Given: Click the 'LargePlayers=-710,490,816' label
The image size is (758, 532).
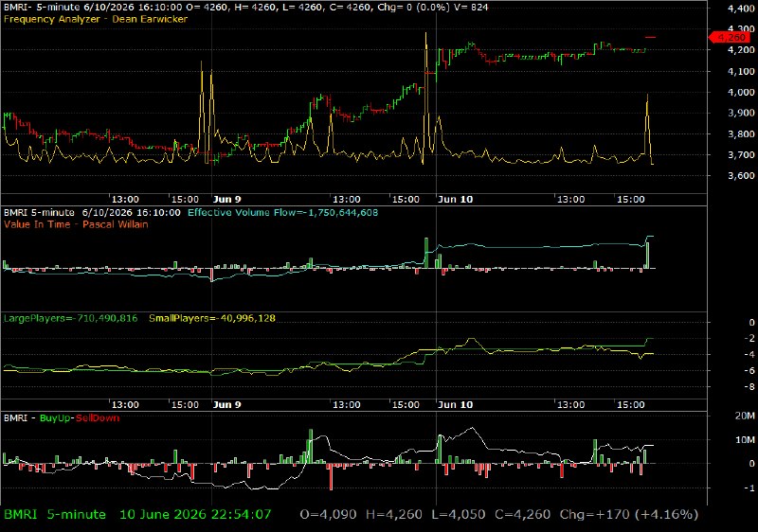Looking at the screenshot, I should click(x=70, y=319).
